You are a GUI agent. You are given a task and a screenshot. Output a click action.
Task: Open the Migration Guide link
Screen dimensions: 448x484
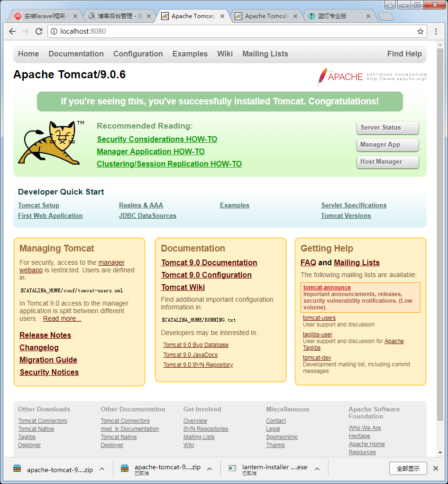(x=48, y=360)
